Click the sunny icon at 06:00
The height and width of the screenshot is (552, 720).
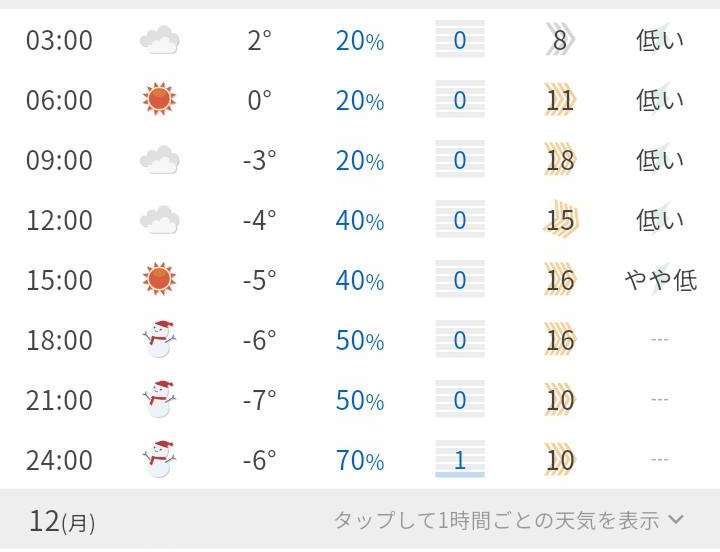[x=160, y=100]
